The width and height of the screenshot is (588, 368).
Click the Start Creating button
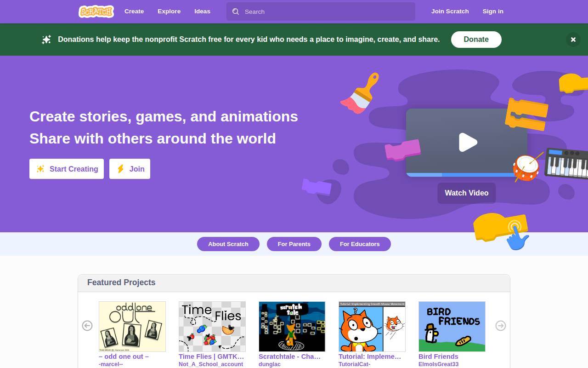tap(67, 169)
